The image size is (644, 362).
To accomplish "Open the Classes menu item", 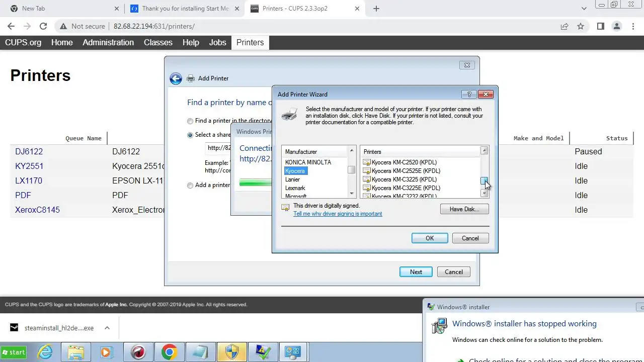I will (x=158, y=43).
